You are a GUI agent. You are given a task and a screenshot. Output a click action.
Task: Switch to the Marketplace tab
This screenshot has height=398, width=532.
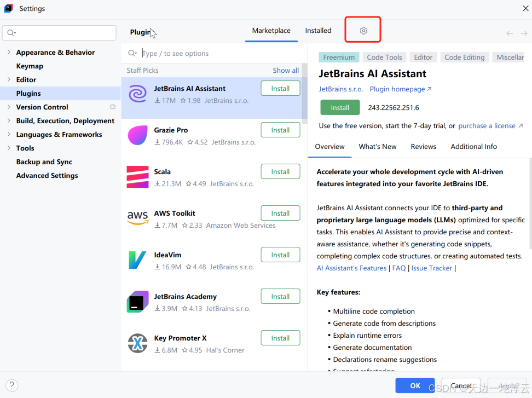271,31
